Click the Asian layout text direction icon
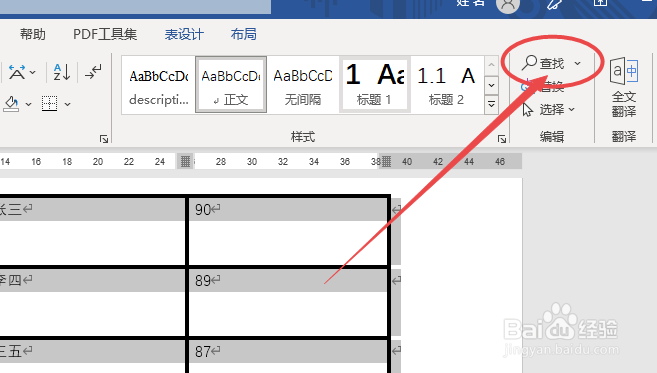This screenshot has height=373, width=657. [17, 73]
